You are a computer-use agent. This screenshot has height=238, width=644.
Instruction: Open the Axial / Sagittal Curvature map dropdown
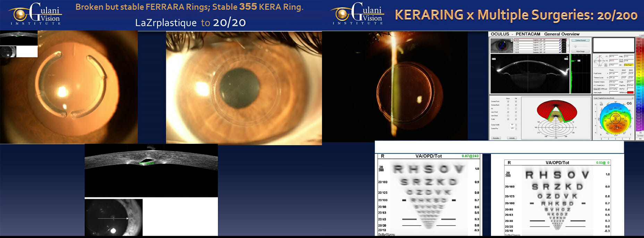click(x=614, y=98)
